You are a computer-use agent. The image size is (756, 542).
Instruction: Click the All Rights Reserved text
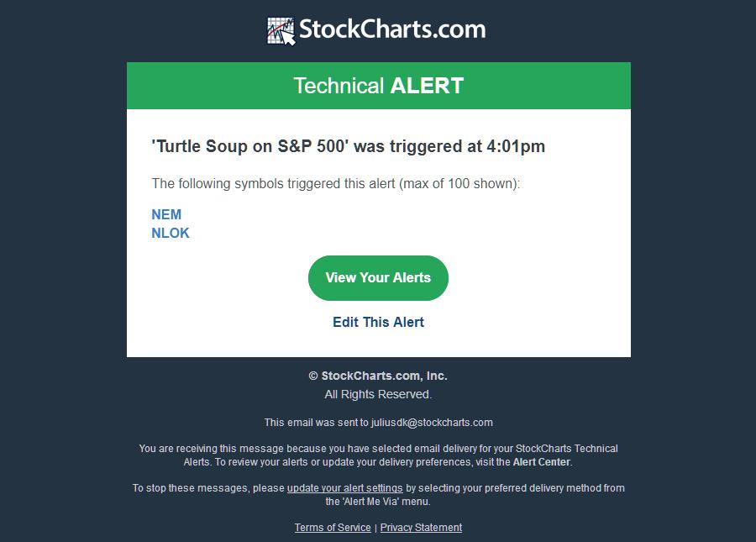coord(378,394)
